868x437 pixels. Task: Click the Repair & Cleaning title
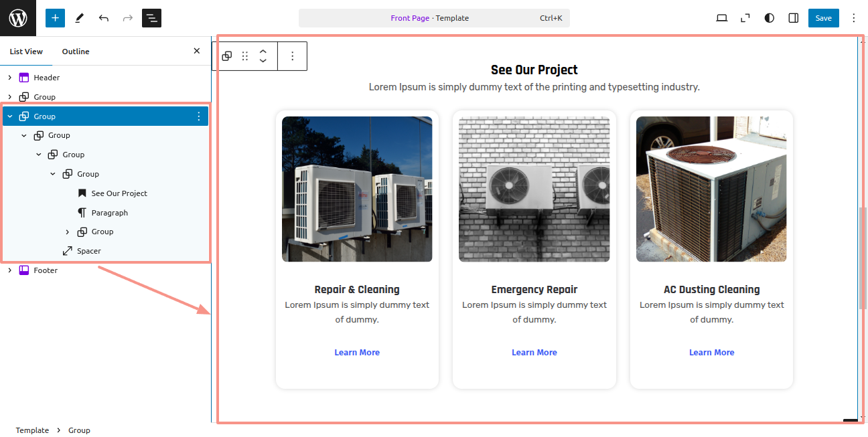(357, 290)
